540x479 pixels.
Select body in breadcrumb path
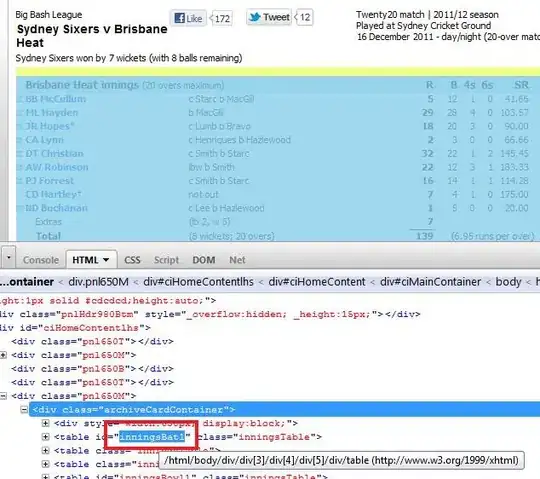click(x=508, y=282)
